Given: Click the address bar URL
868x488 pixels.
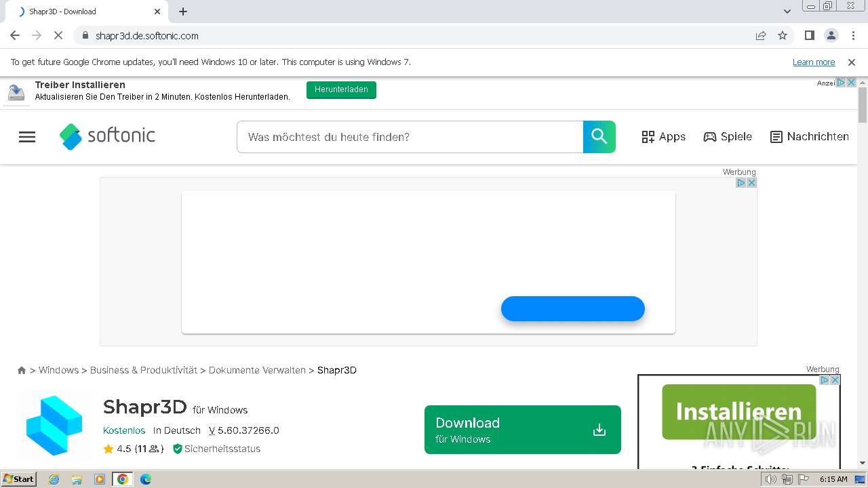Looking at the screenshot, I should click(x=147, y=36).
